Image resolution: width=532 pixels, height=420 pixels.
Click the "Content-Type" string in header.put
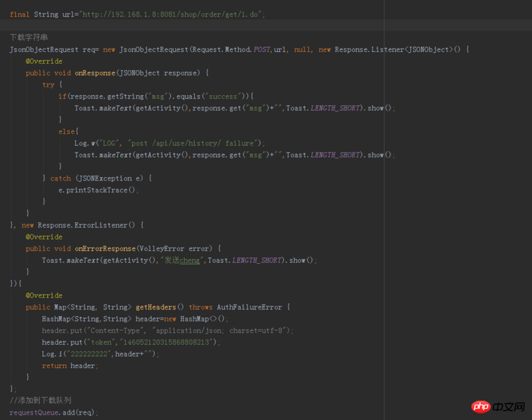pyautogui.click(x=114, y=330)
